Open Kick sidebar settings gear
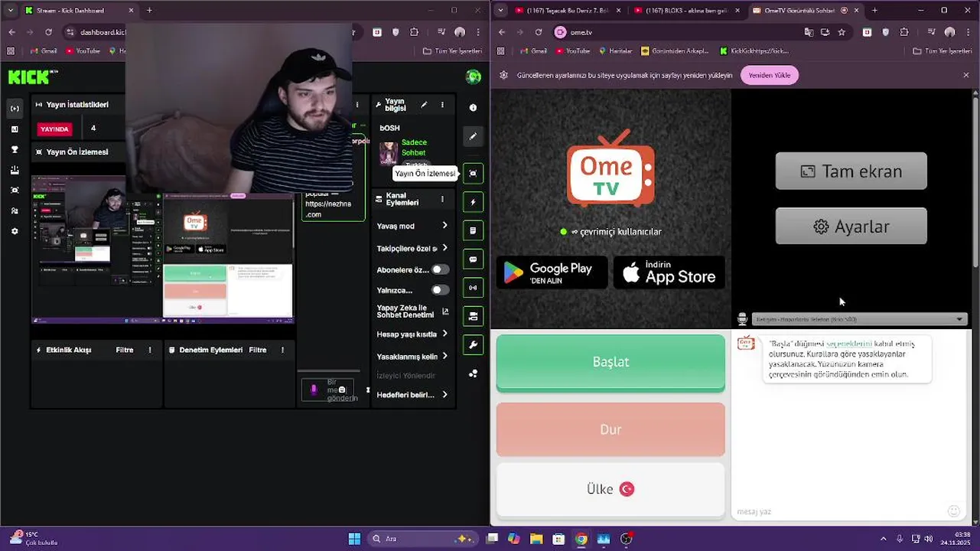Screen dimensions: 980x551 click(x=15, y=231)
